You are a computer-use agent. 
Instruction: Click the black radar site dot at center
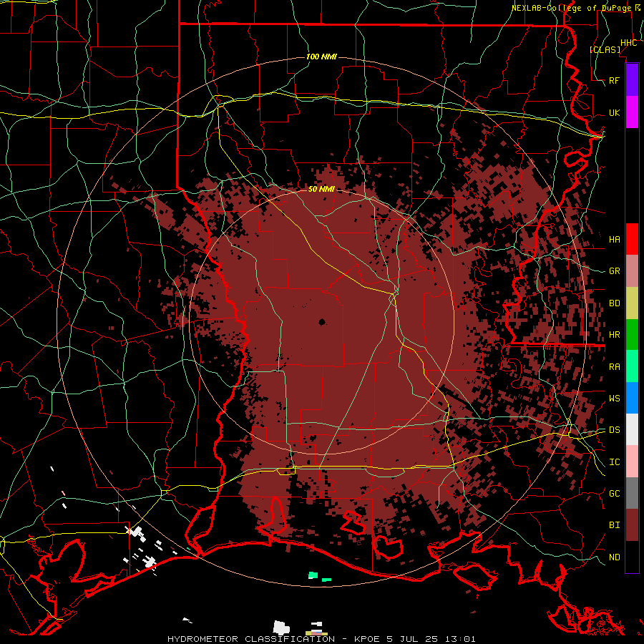click(x=322, y=322)
